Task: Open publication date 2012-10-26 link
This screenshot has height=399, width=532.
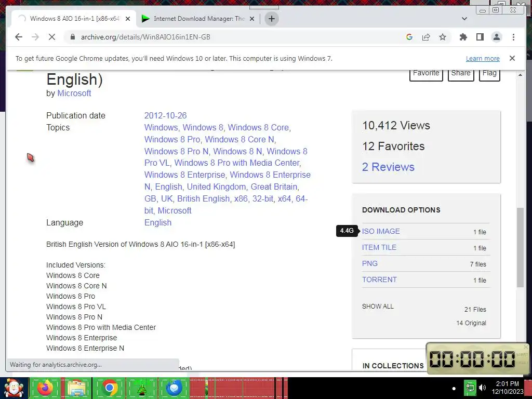Action: coord(166,115)
